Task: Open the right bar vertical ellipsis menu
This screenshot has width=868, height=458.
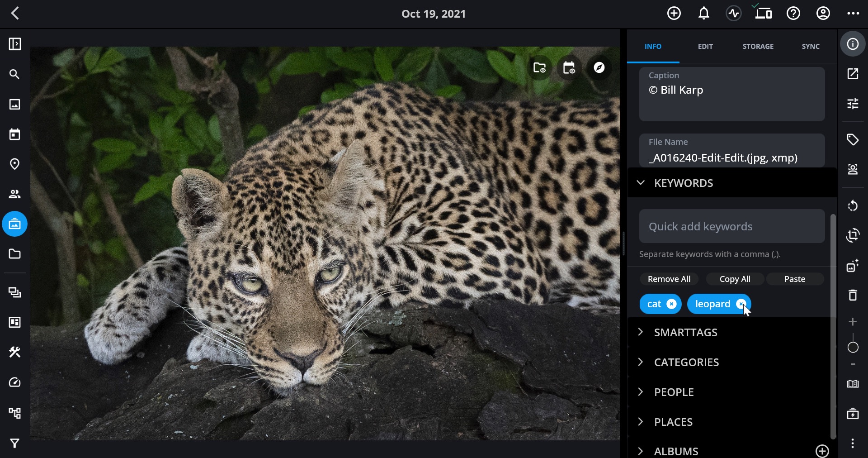Action: (853, 444)
